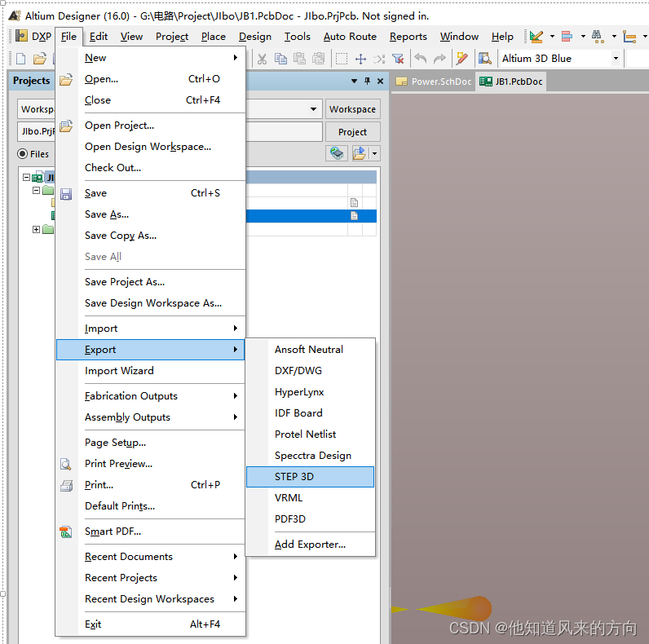Open the Altium 3D Blue view configuration dropdown

(x=616, y=59)
